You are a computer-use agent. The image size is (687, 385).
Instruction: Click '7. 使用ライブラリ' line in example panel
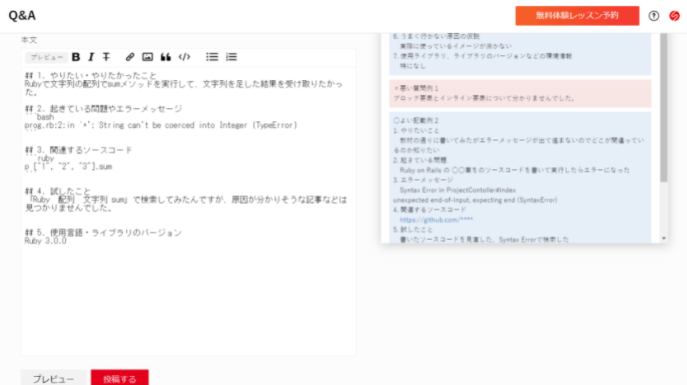(x=482, y=56)
